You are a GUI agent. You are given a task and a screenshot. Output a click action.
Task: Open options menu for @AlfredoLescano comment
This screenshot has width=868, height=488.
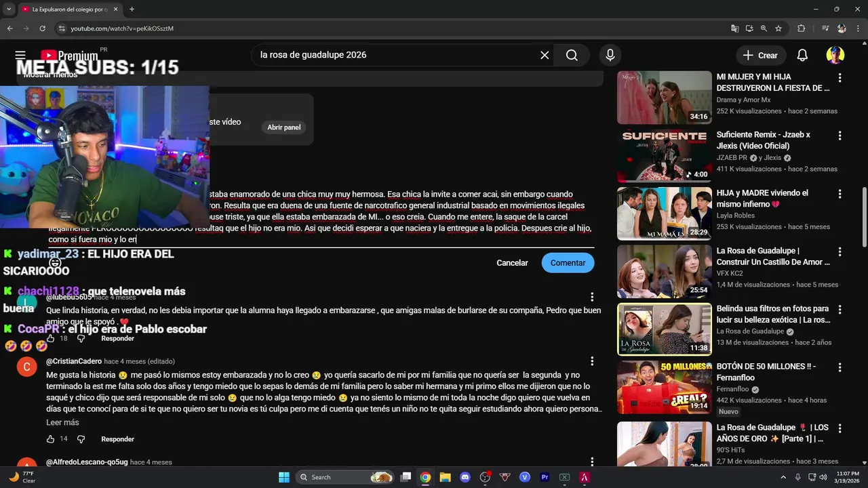(592, 462)
